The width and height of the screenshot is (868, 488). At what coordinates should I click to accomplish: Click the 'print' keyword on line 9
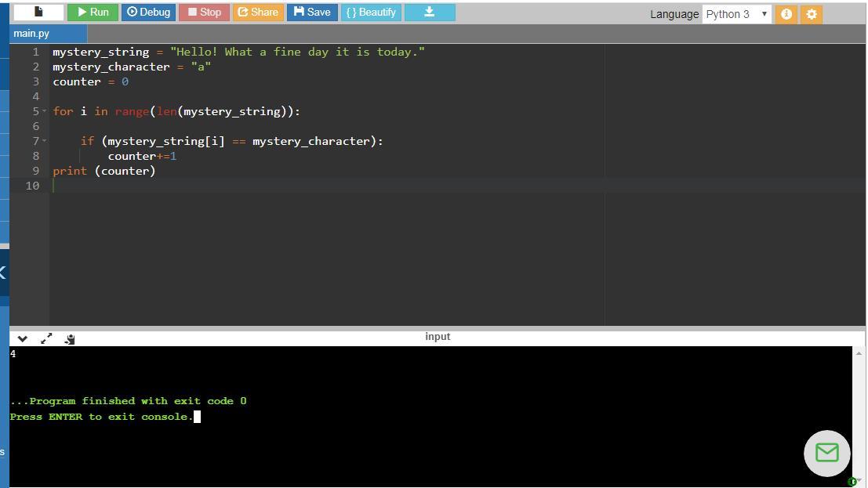[70, 171]
